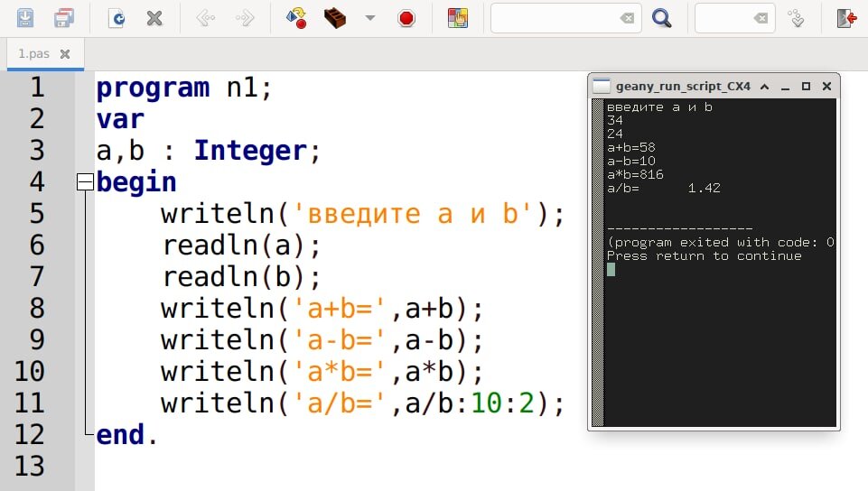Minimize the geany_run_script terminal window

[x=785, y=87]
